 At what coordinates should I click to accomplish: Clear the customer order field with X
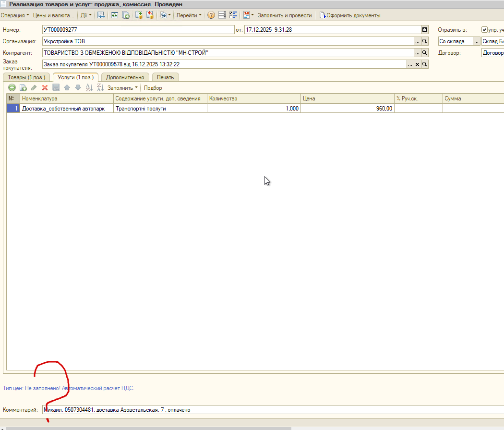pos(417,64)
